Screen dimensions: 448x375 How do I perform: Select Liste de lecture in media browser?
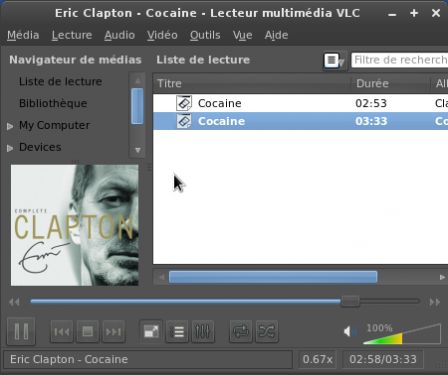click(x=61, y=82)
